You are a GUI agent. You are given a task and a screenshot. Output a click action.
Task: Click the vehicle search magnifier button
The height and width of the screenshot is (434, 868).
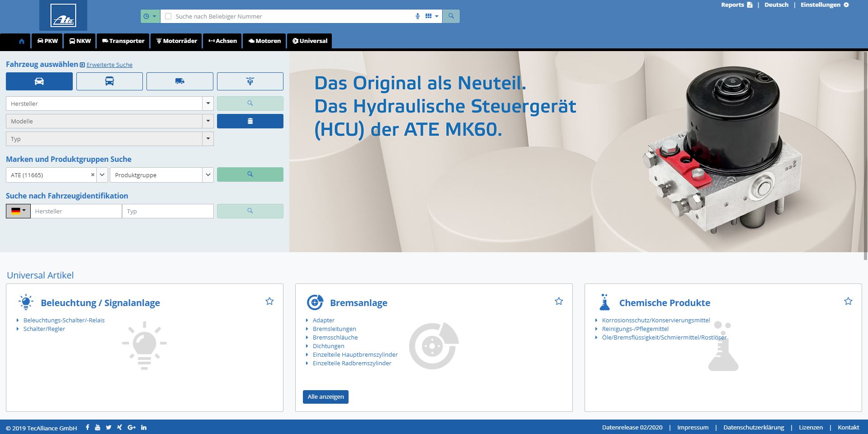(x=250, y=104)
